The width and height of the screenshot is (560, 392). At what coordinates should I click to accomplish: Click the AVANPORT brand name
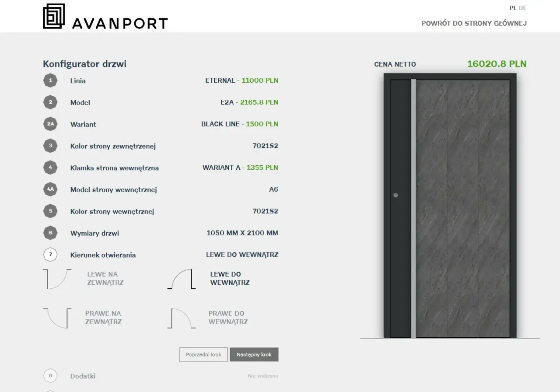pos(120,23)
